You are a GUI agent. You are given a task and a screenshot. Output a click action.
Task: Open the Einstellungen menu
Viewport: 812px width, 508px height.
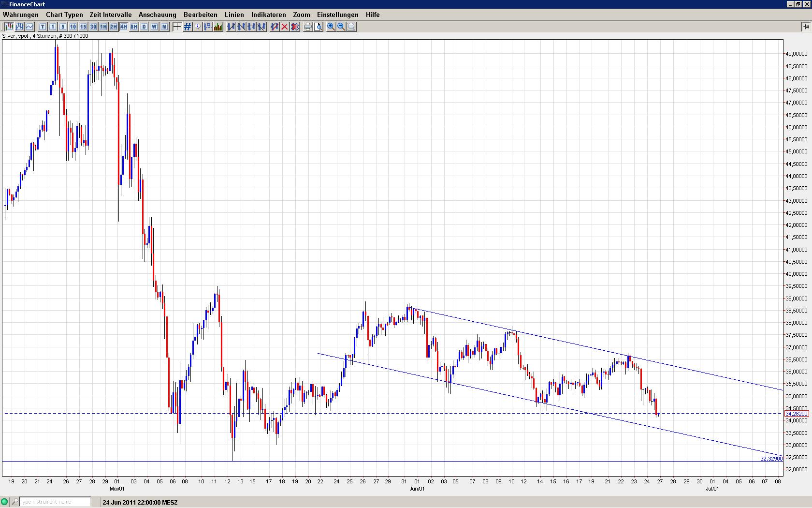coord(338,15)
